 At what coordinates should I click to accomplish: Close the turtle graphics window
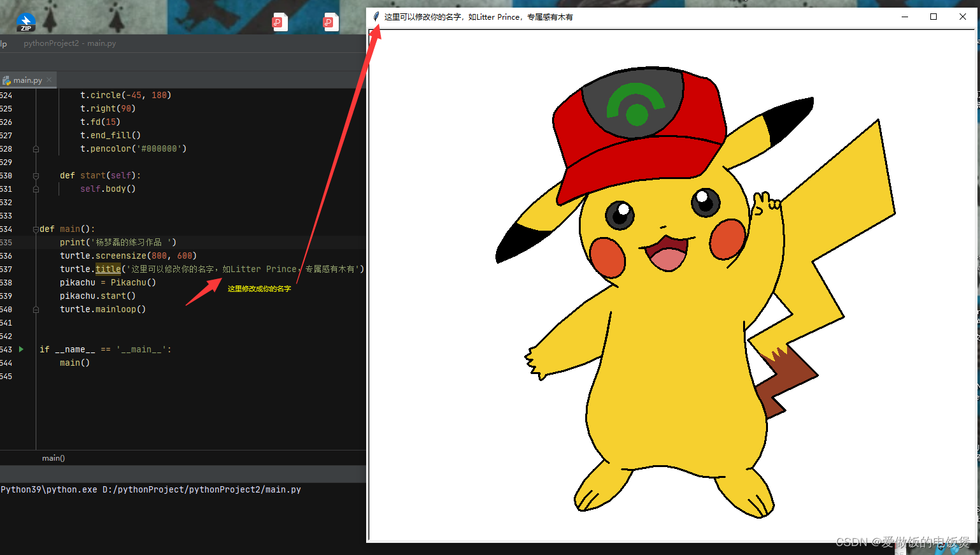963,17
